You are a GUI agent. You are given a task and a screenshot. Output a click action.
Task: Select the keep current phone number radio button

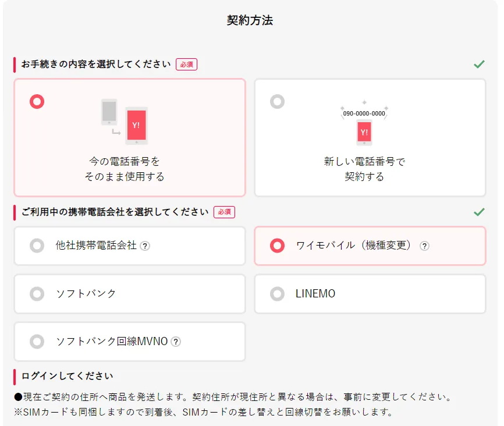37,102
